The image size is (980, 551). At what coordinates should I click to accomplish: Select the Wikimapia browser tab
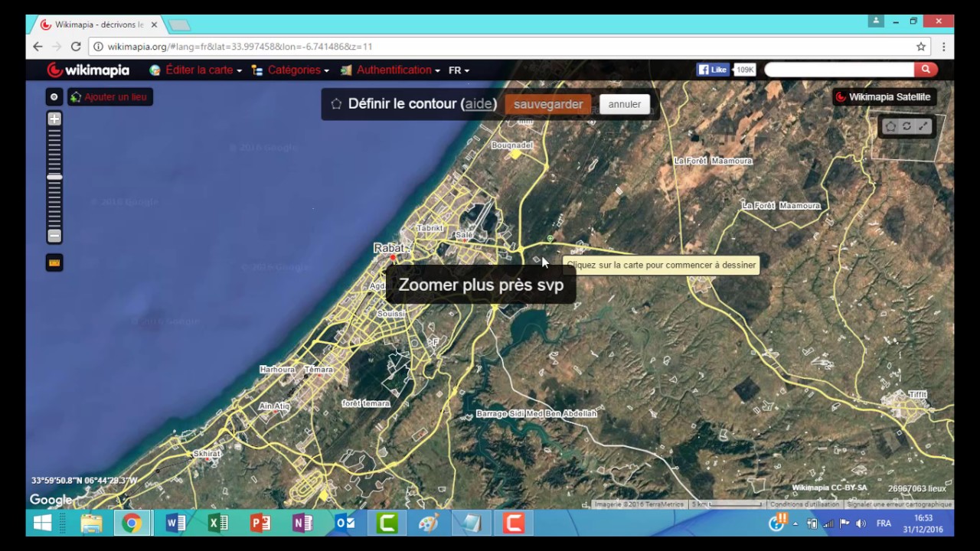[98, 25]
